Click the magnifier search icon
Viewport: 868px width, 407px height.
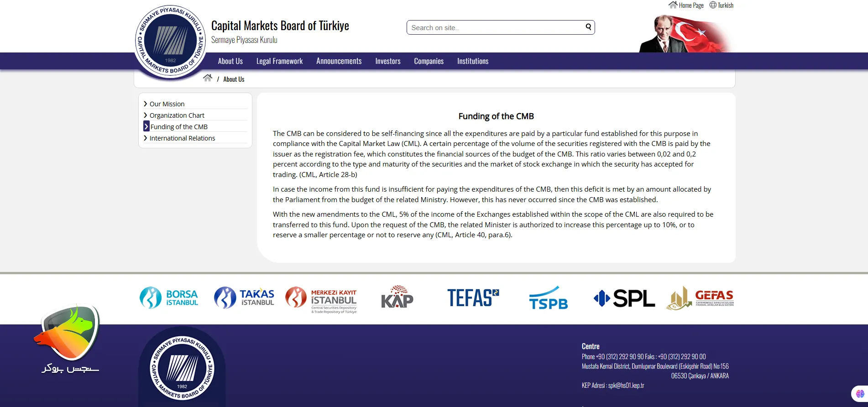[588, 27]
